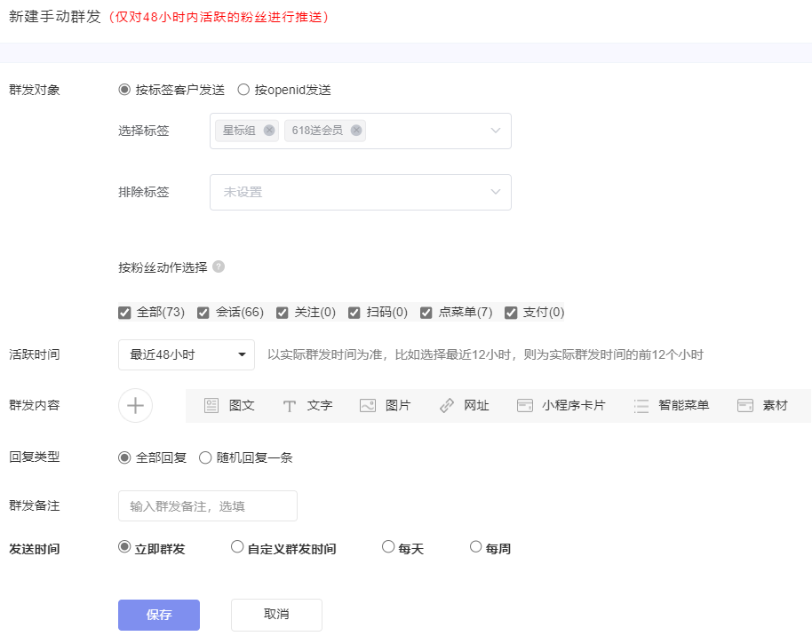Remove the 618送会员 tag

click(x=355, y=131)
